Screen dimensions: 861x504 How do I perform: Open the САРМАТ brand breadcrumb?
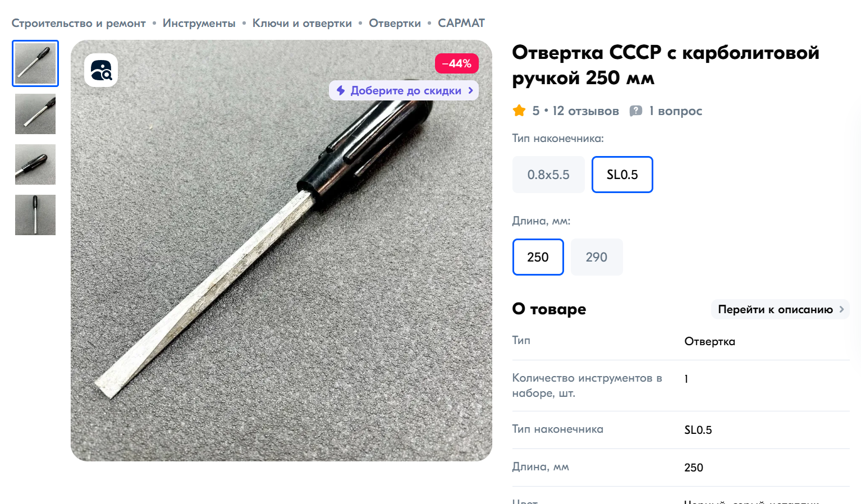tap(461, 23)
